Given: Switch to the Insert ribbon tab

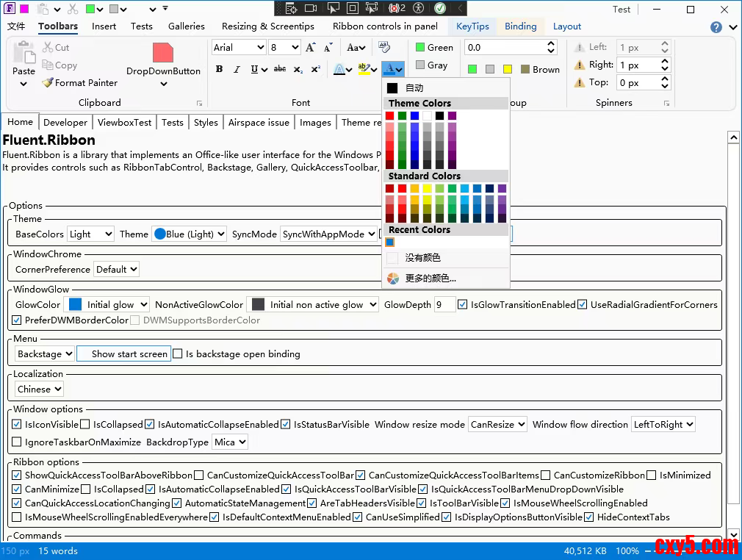Looking at the screenshot, I should coord(104,26).
